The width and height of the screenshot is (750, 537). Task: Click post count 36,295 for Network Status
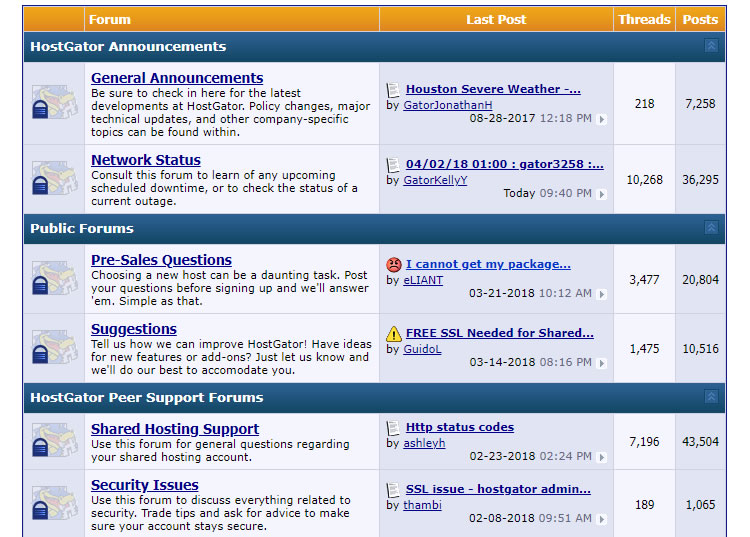tap(700, 180)
